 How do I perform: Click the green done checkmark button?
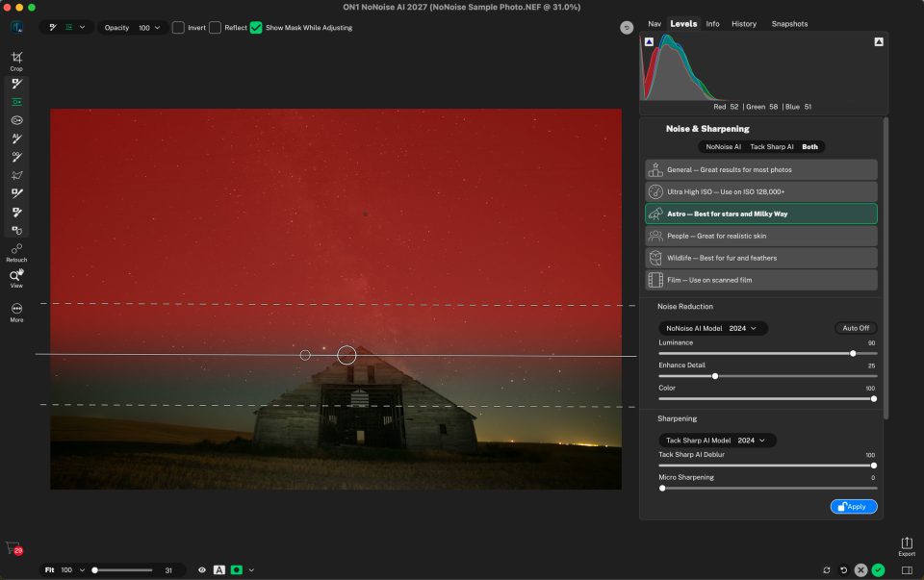click(878, 570)
